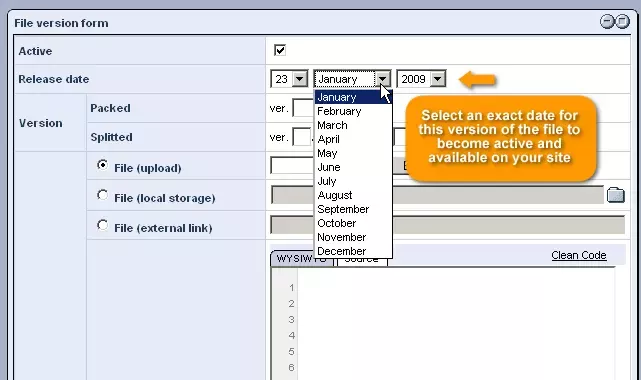This screenshot has width=641, height=380.
Task: Open the year dropdown showing 2009
Action: click(x=421, y=79)
